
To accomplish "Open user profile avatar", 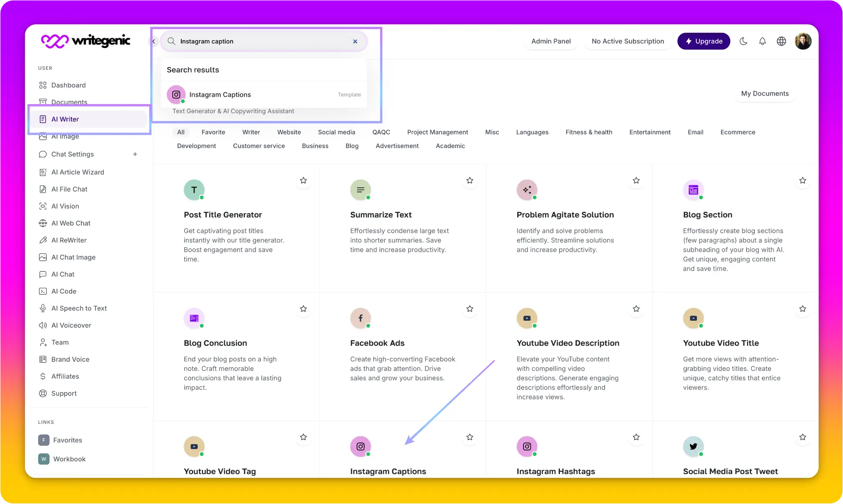I will pos(803,41).
